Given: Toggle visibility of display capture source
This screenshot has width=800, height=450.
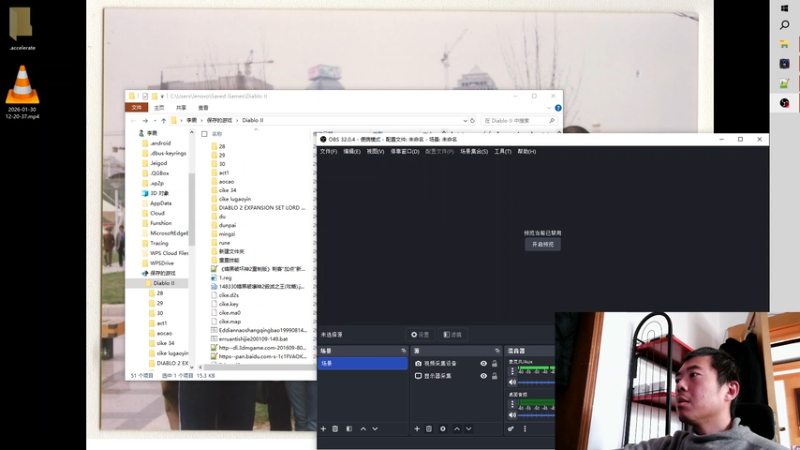Looking at the screenshot, I should (x=483, y=376).
